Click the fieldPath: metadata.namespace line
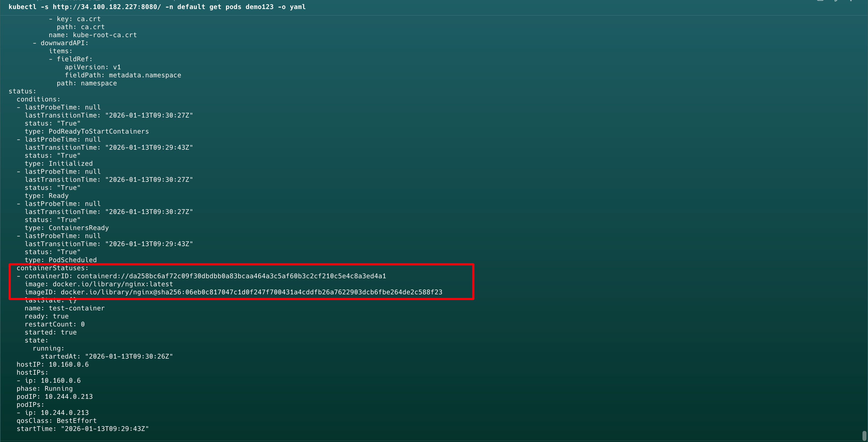This screenshot has width=868, height=442. coord(123,75)
